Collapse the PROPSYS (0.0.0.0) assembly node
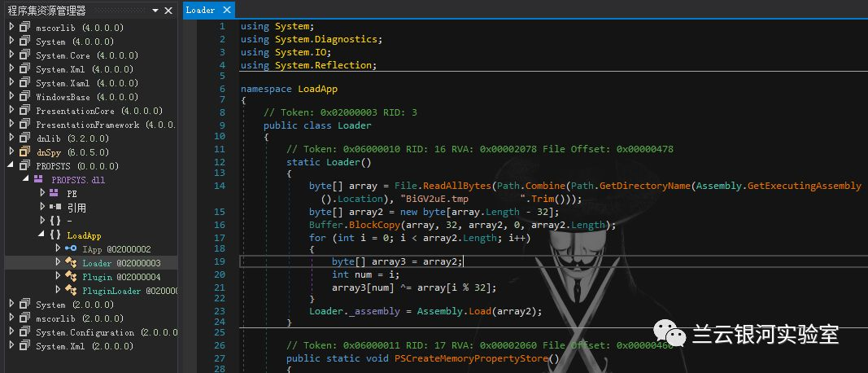The image size is (868, 373). [11, 165]
